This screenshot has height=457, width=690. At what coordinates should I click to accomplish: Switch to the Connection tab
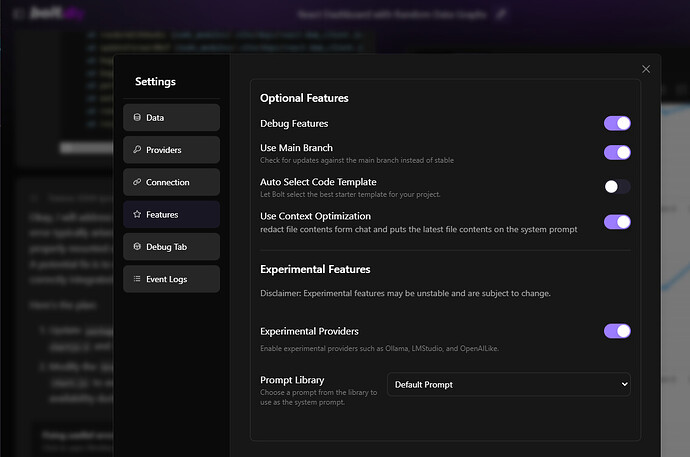pyautogui.click(x=171, y=182)
